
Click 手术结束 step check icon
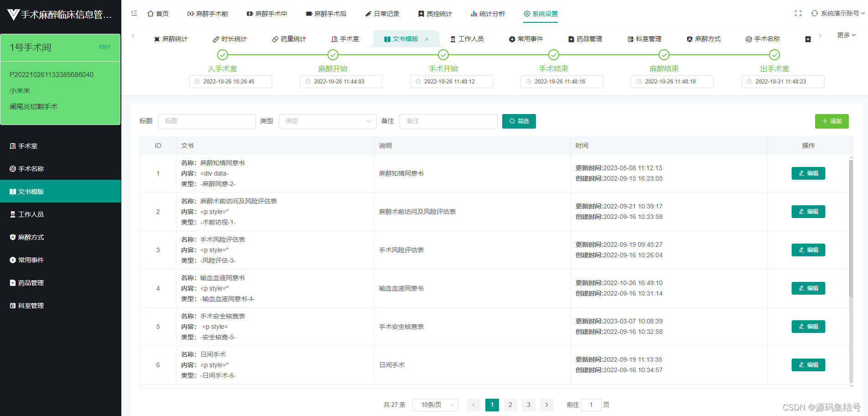click(554, 55)
